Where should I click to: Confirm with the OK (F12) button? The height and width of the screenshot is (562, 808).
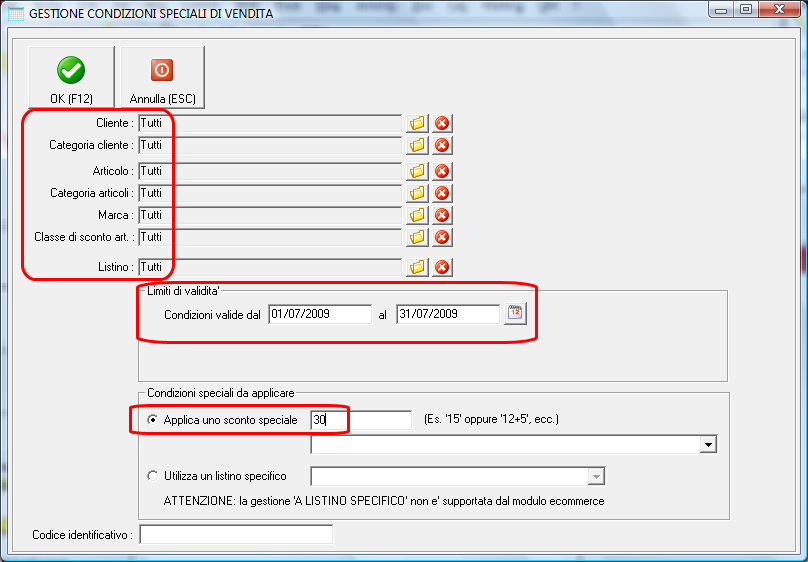pyautogui.click(x=71, y=77)
